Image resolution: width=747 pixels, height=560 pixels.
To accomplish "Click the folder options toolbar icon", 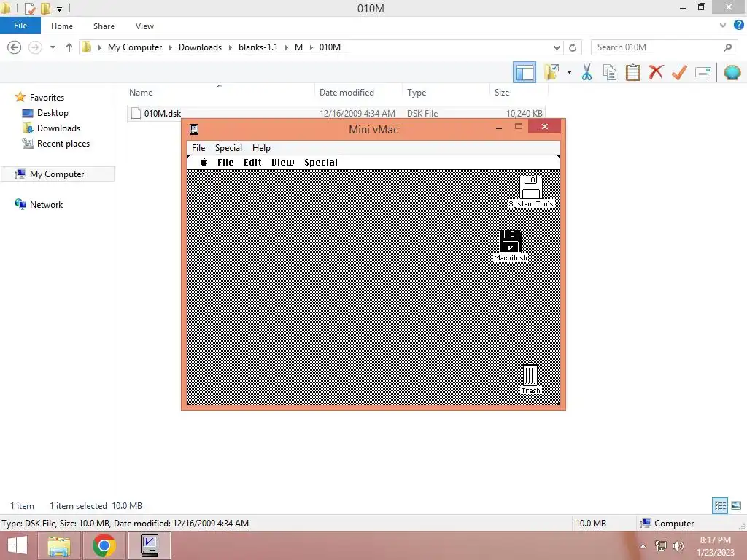I will 551,72.
